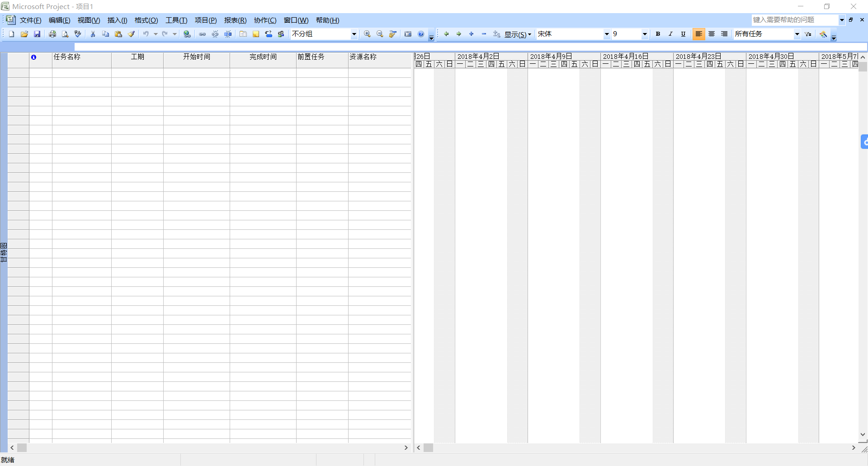Click the AutoFilter icon
Image resolution: width=868 pixels, height=466 pixels.
(x=808, y=34)
